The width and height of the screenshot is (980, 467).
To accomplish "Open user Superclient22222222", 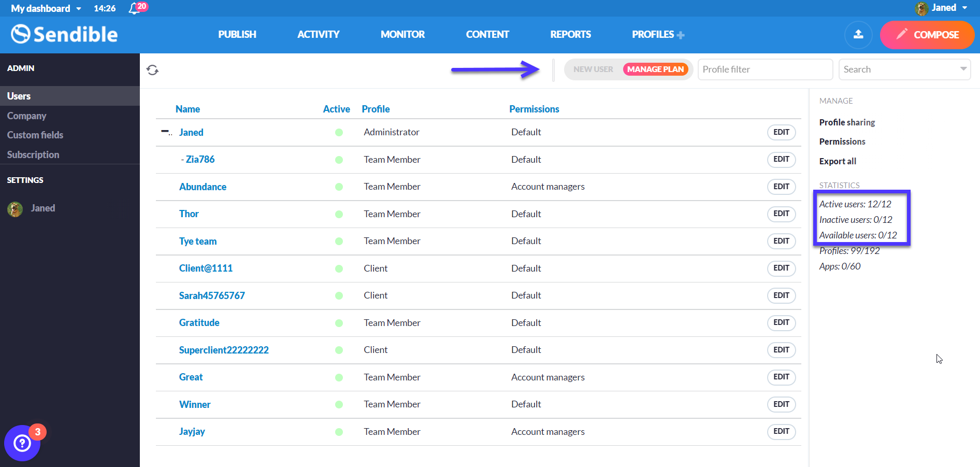I will [x=224, y=350].
